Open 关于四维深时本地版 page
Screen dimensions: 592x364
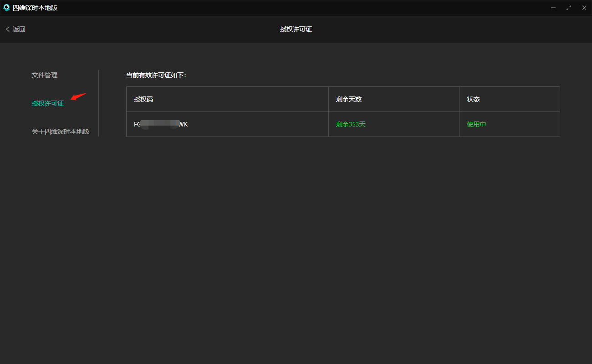[x=61, y=131]
